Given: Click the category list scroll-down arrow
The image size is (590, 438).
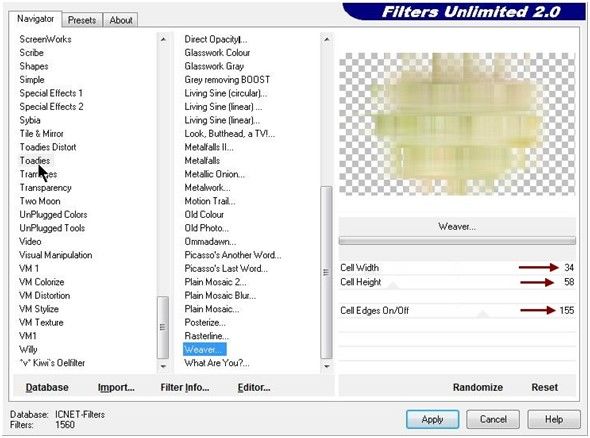Looking at the screenshot, I should 163,366.
